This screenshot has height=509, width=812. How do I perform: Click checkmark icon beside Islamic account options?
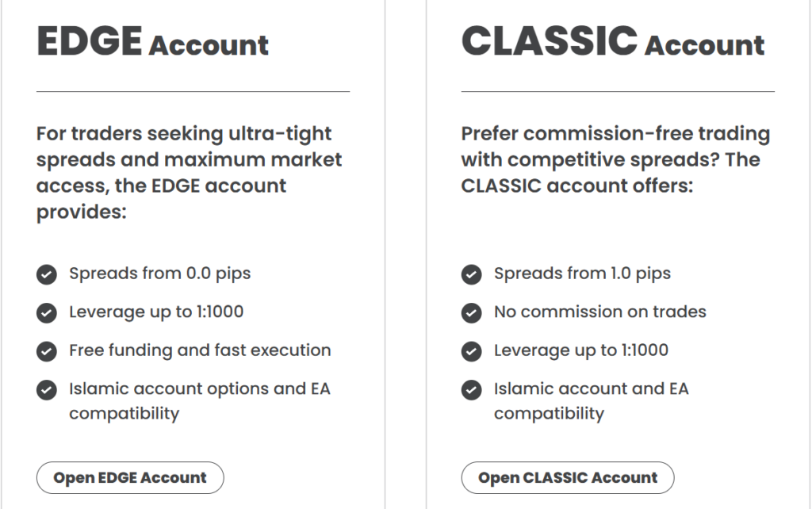click(47, 389)
